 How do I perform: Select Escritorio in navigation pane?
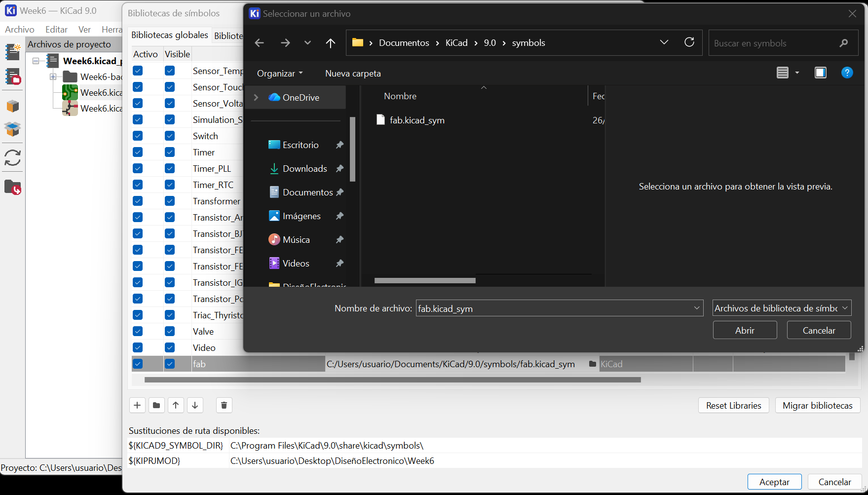point(301,145)
